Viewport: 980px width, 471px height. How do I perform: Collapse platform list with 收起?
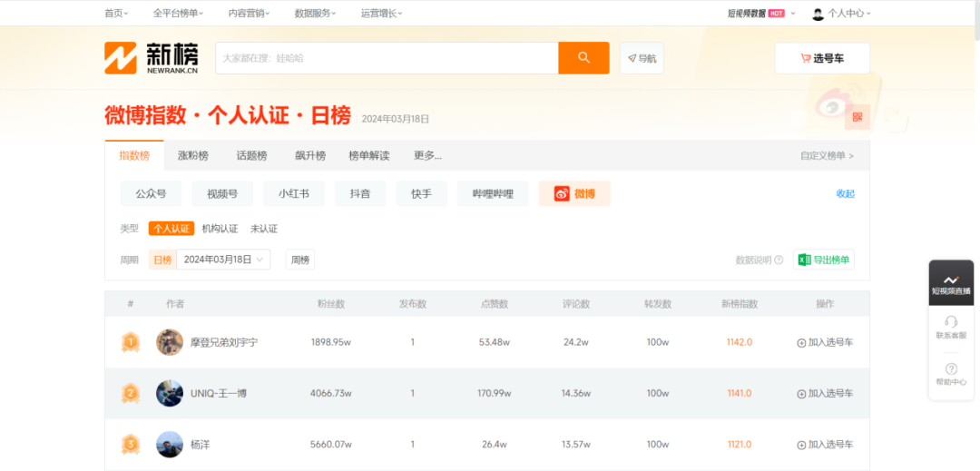click(845, 193)
